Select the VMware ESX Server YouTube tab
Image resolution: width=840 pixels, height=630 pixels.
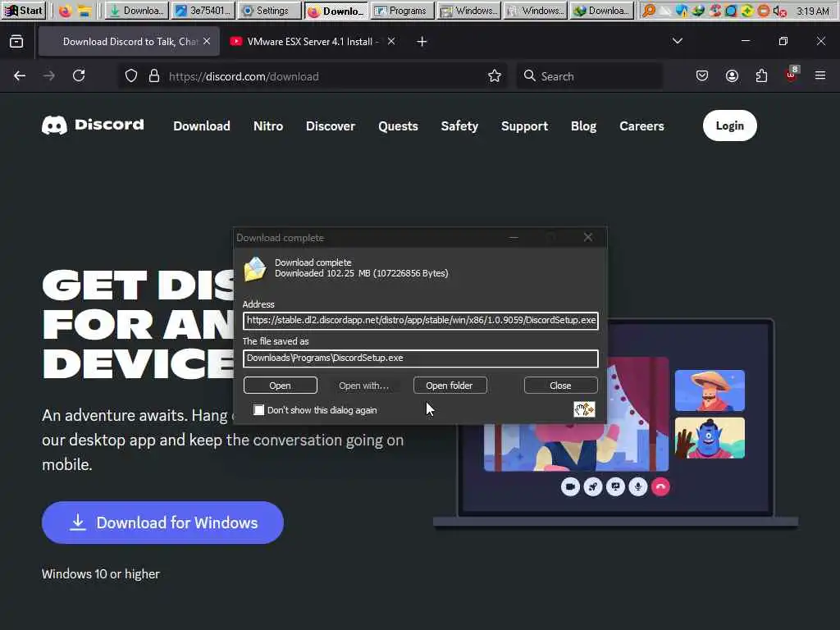tap(313, 41)
